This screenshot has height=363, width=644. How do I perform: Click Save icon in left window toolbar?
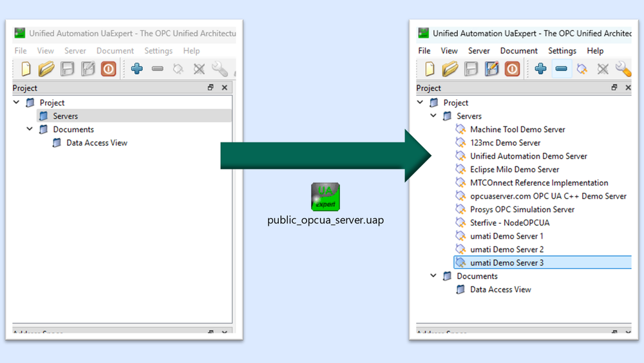coord(67,68)
